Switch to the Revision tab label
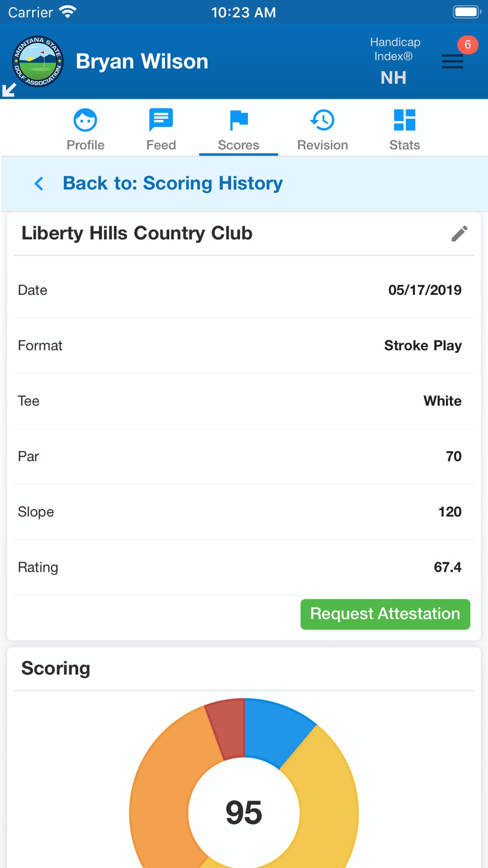This screenshot has height=868, width=488. tap(323, 145)
